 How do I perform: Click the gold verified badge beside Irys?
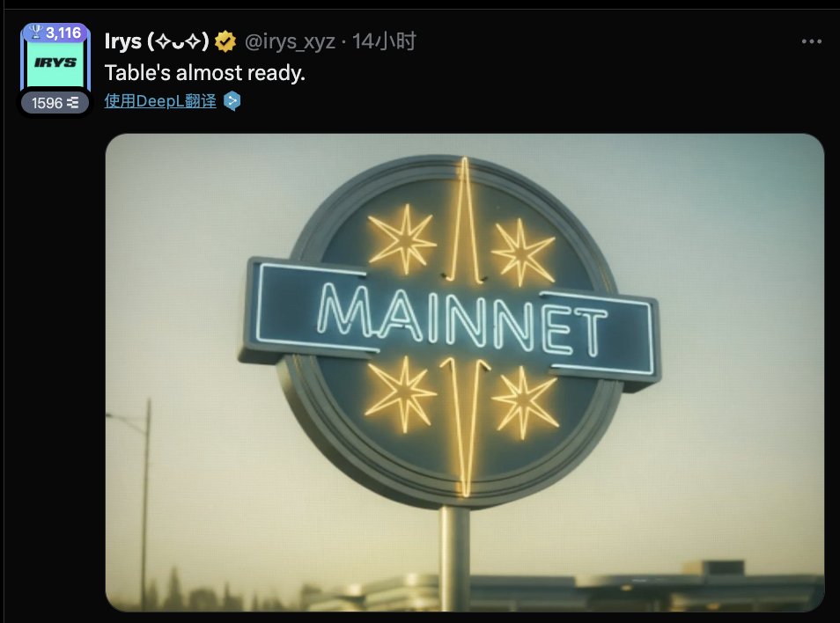(x=225, y=41)
